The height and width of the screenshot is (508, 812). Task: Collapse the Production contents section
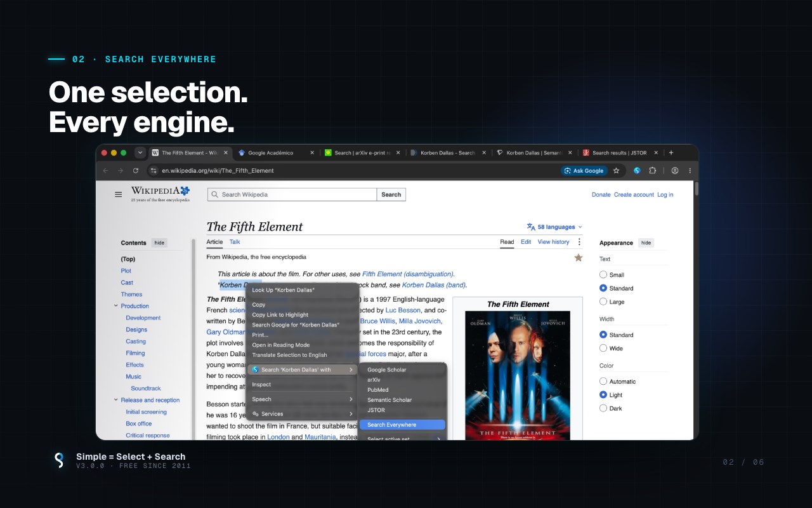click(116, 306)
